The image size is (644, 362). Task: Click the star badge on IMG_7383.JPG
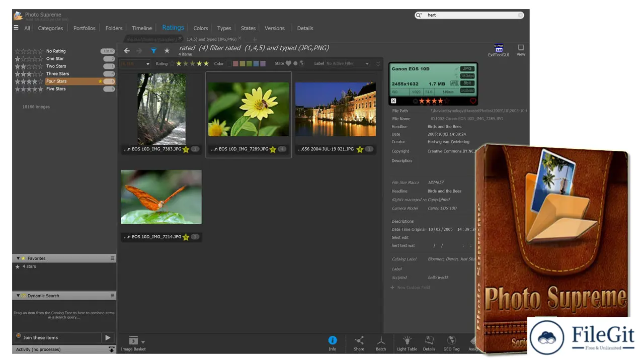186,149
